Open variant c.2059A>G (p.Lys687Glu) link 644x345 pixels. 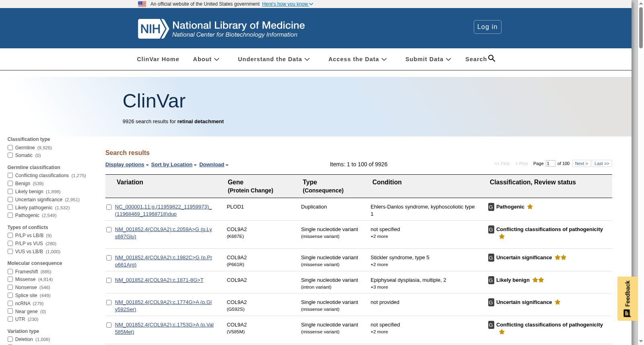(163, 233)
